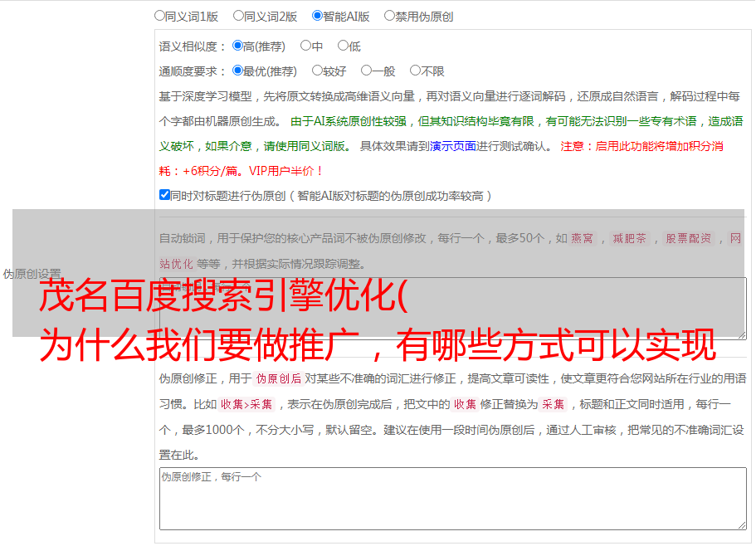This screenshot has width=756, height=546.
Task: Choose the 智能AI版 radio option
Action: pyautogui.click(x=317, y=16)
